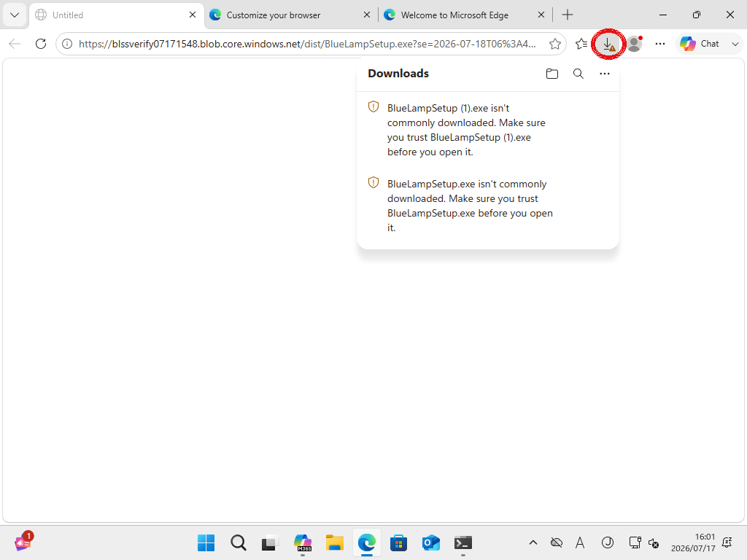View site information icon in address bar
Viewport: 747px width, 560px height.
tap(67, 44)
